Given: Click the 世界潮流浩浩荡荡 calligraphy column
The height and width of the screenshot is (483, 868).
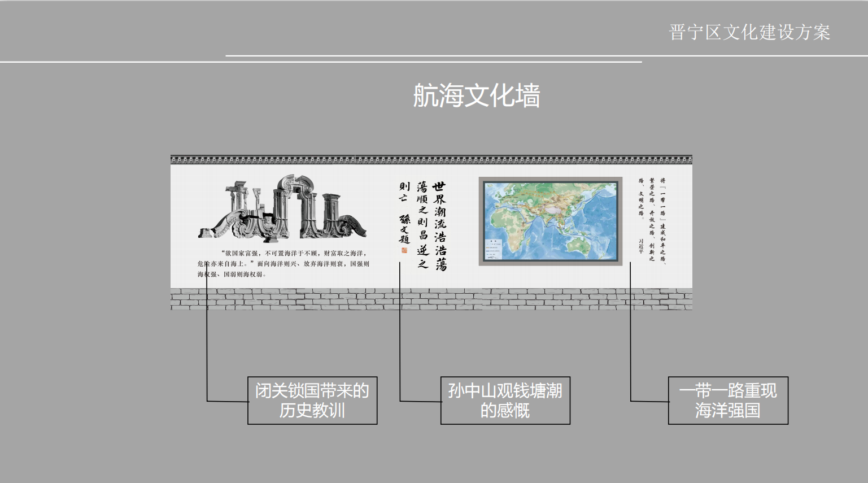Looking at the screenshot, I should click(x=439, y=226).
